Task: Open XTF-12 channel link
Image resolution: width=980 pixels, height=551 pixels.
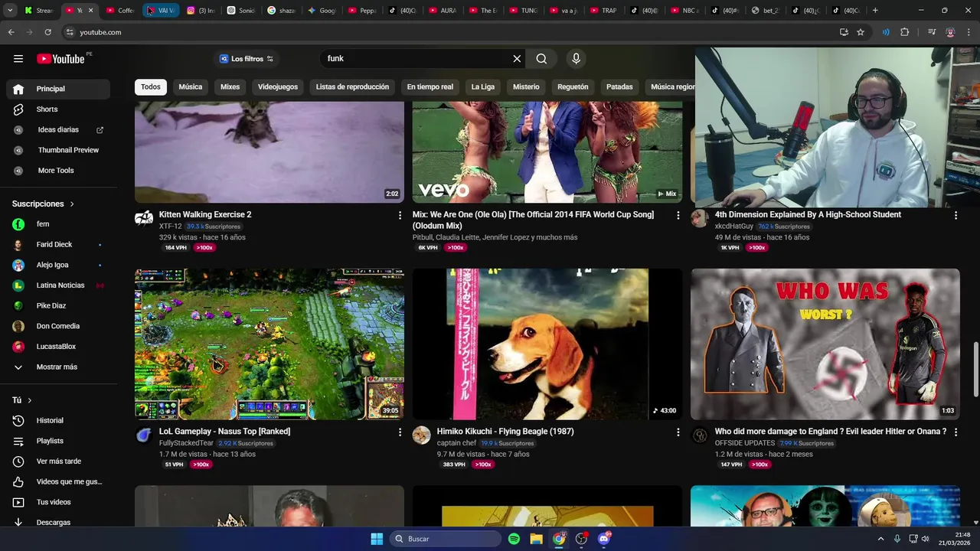Action: [x=170, y=227]
